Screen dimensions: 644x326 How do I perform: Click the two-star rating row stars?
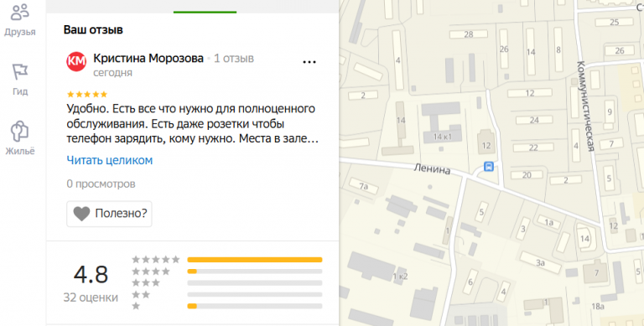[x=141, y=294]
